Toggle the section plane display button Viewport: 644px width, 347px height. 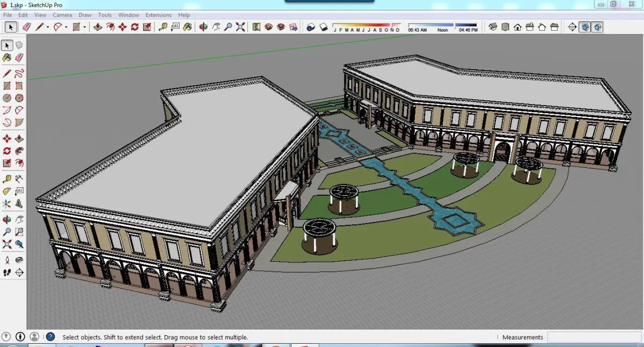tap(584, 27)
